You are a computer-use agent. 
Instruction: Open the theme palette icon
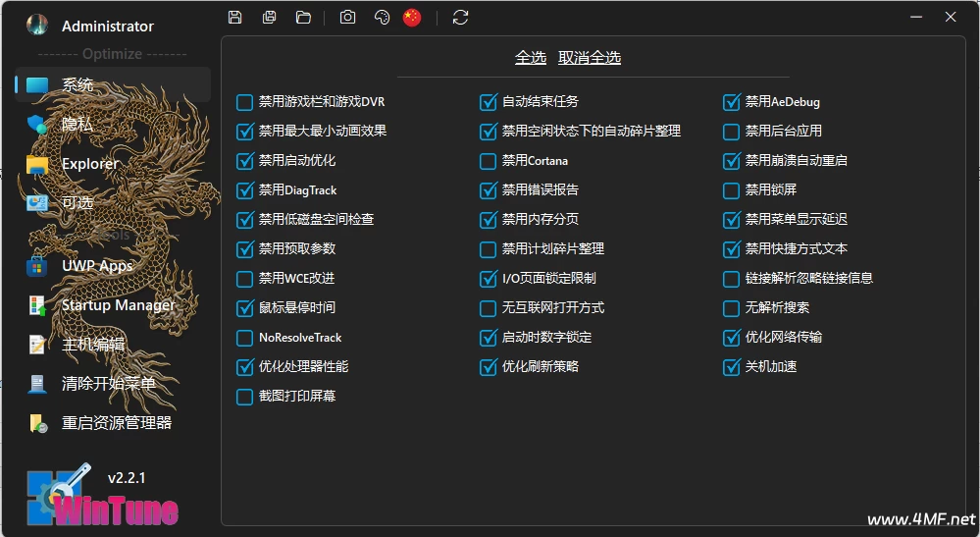[382, 17]
